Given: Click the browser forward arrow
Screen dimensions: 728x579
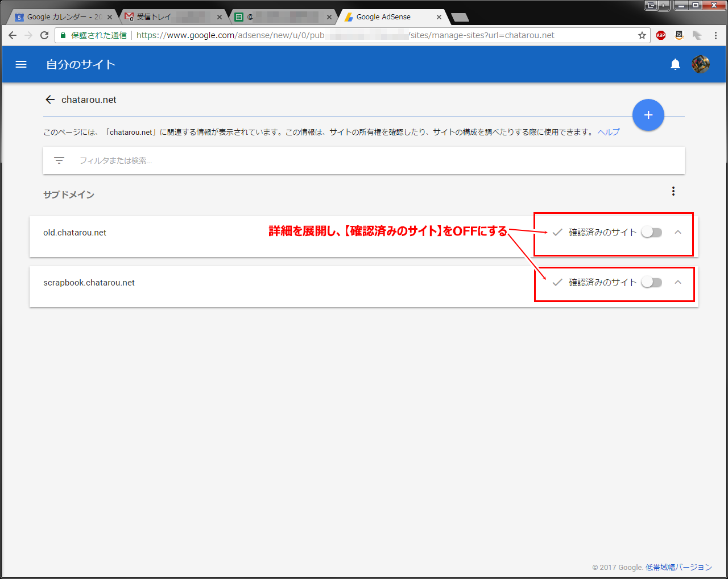Looking at the screenshot, I should 28,35.
